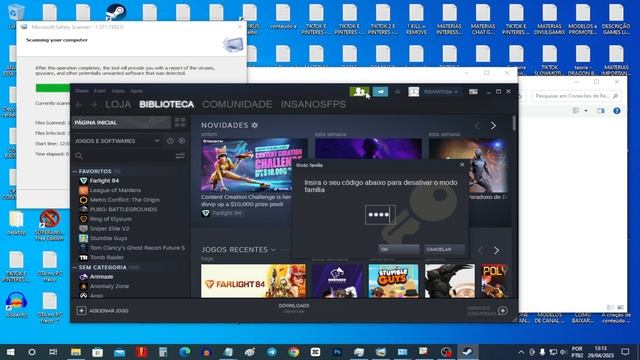
Task: Click the Steam library vertical scrollbar
Action: tap(514, 124)
